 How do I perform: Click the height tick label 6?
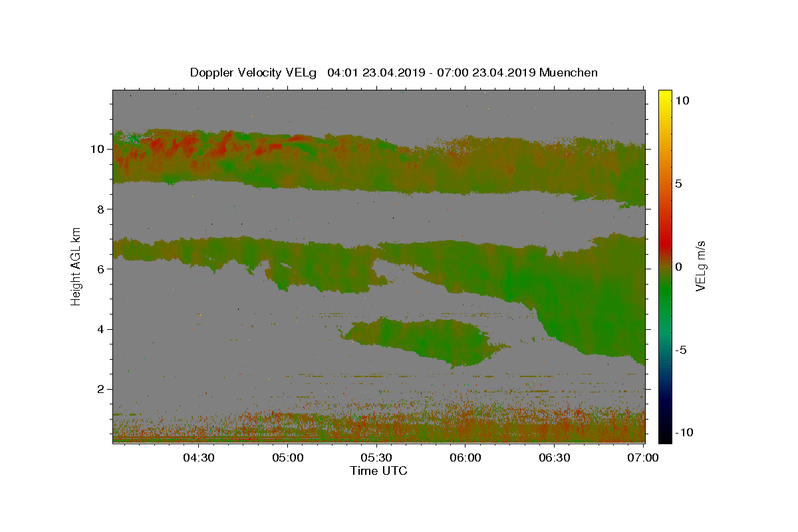[102, 269]
